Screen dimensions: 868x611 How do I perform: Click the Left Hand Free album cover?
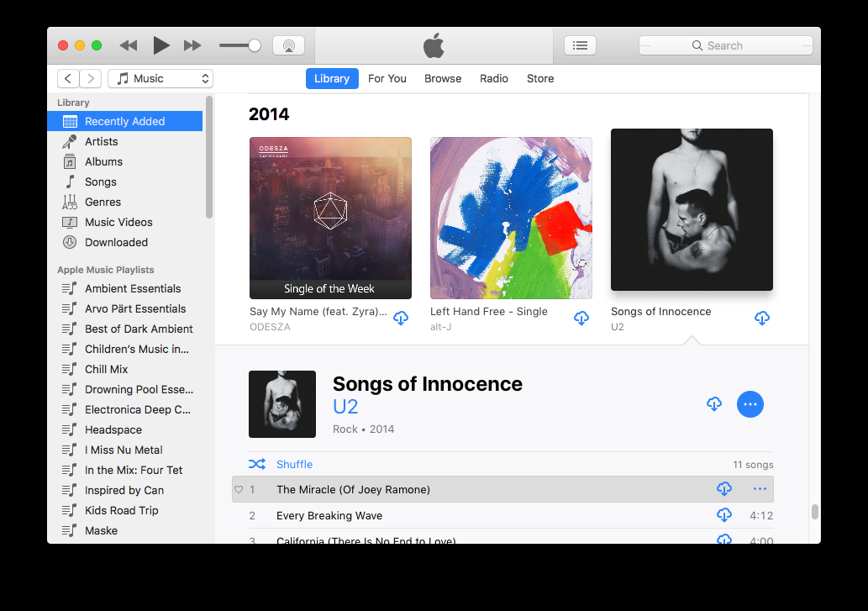coord(511,218)
